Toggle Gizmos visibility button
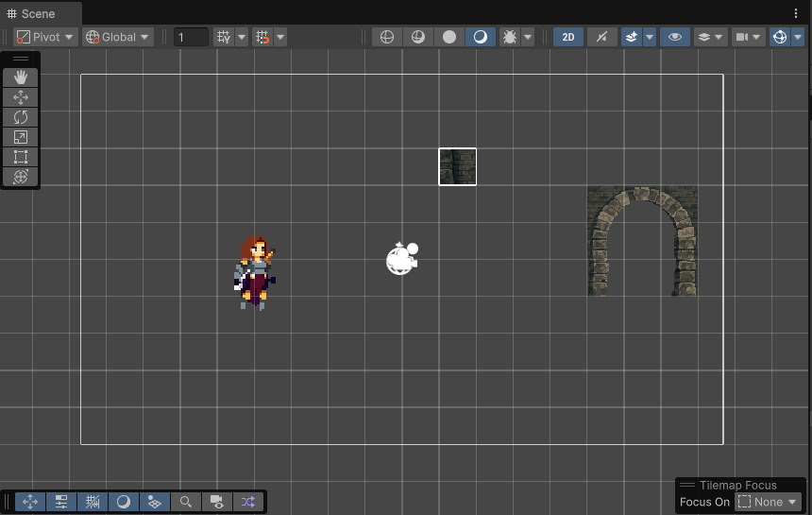Screen dimensions: 812x515 [x=780, y=37]
